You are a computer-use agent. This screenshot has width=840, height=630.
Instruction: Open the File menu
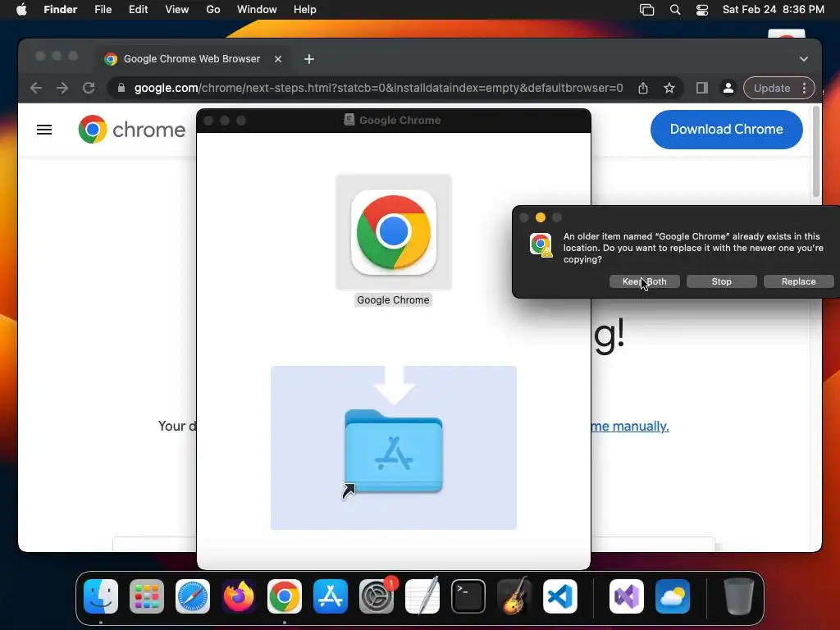[x=103, y=10]
